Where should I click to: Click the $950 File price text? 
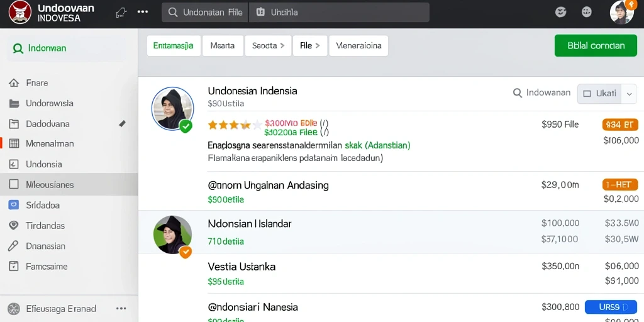560,125
